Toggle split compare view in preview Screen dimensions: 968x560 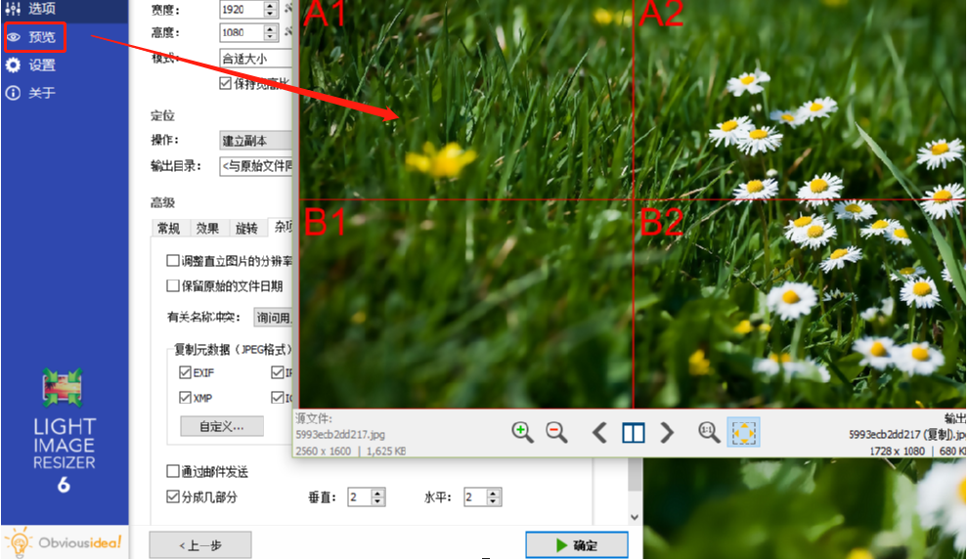click(634, 433)
